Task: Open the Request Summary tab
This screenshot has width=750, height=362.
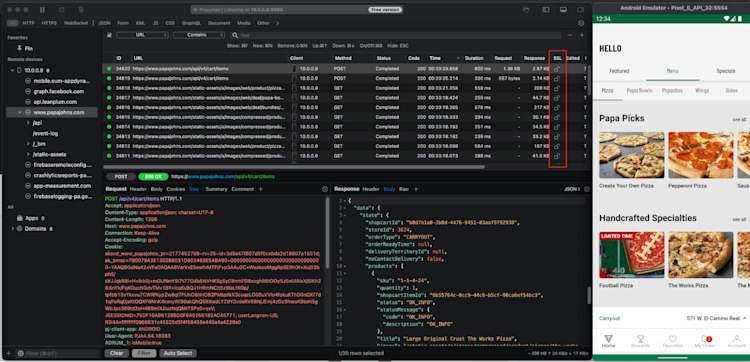Action: tap(216, 189)
